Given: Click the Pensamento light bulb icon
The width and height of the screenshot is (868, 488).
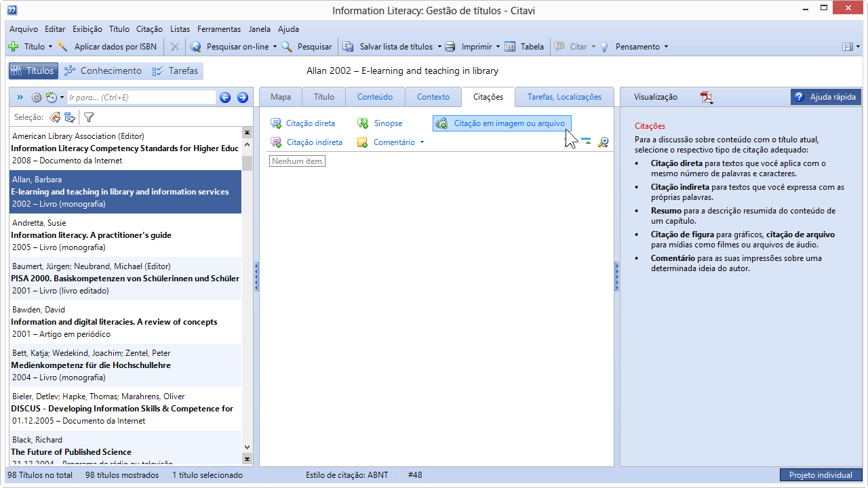Looking at the screenshot, I should pos(604,47).
